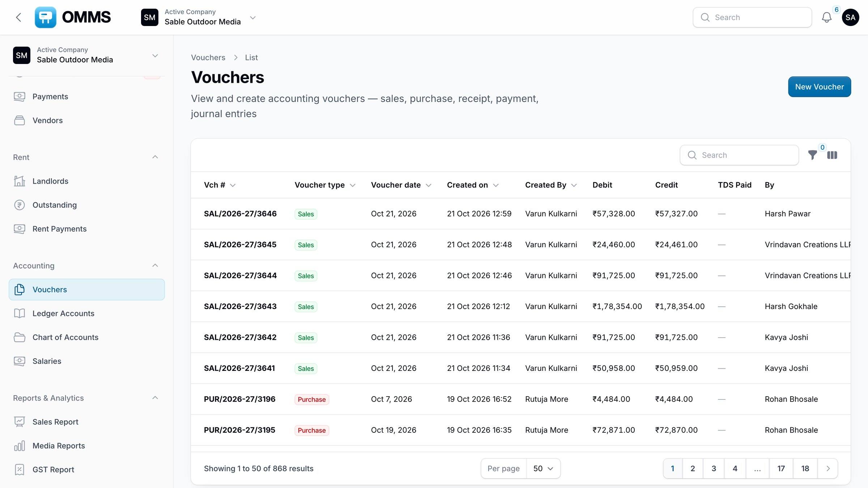868x488 pixels.
Task: Open Salaries page
Action: (x=87, y=361)
